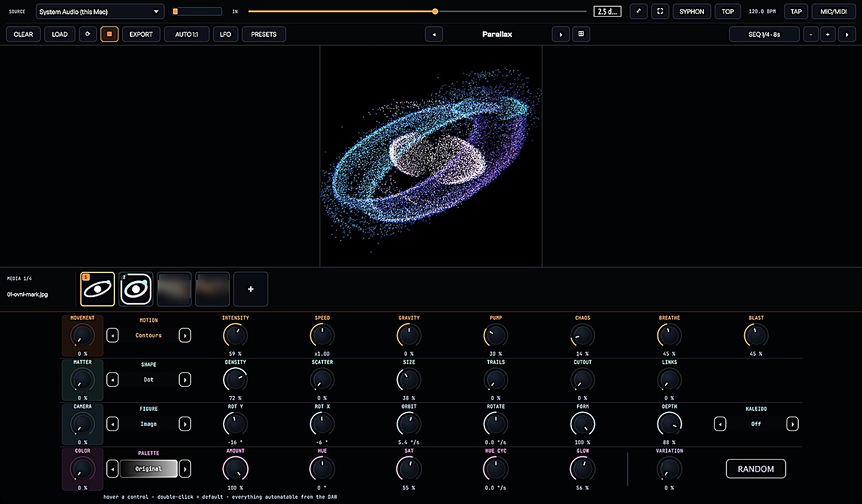Click the pop-out window arrow icon
The height and width of the screenshot is (504, 862).
tap(638, 11)
